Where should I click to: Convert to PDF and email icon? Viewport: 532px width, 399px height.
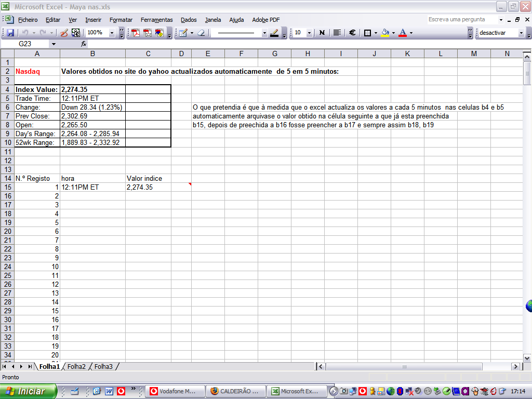click(x=148, y=33)
